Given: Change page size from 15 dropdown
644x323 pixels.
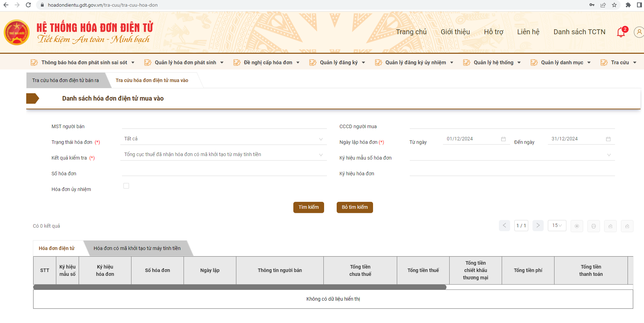Looking at the screenshot, I should (557, 226).
